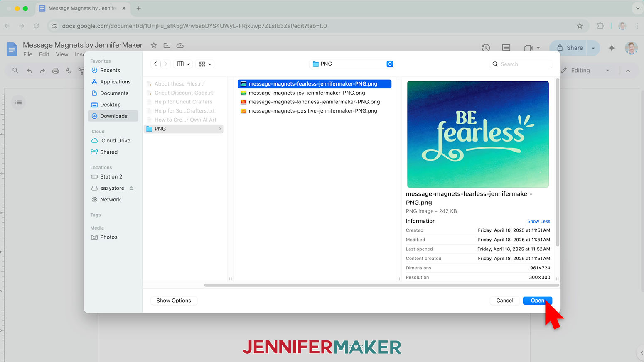Open Google account avatar
This screenshot has height=362, width=644.
pos(631,48)
